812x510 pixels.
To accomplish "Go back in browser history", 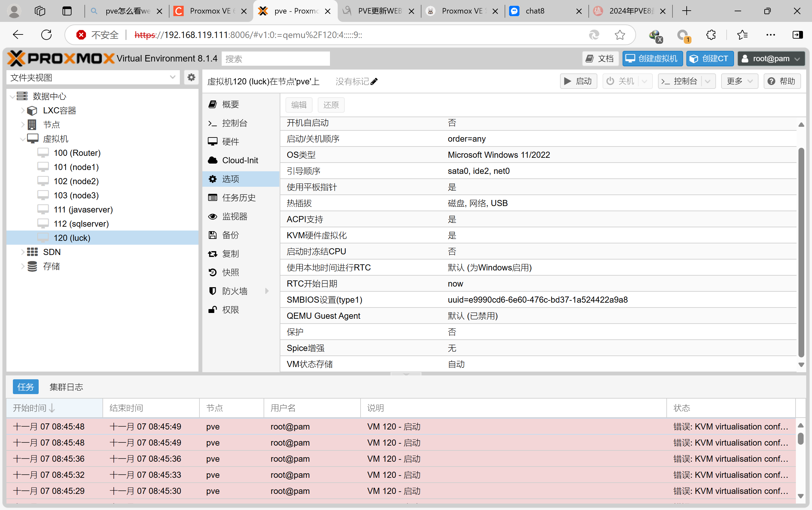I will [x=17, y=35].
